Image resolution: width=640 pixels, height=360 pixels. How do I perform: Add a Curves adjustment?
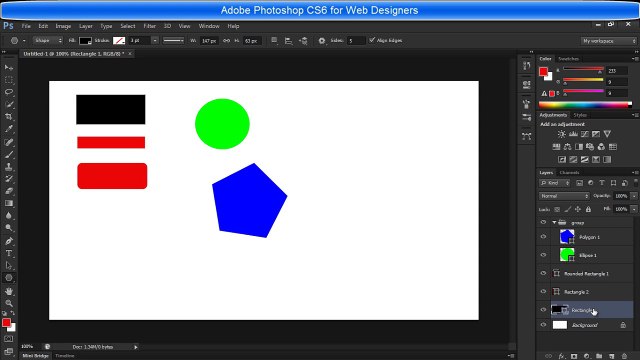(584, 134)
